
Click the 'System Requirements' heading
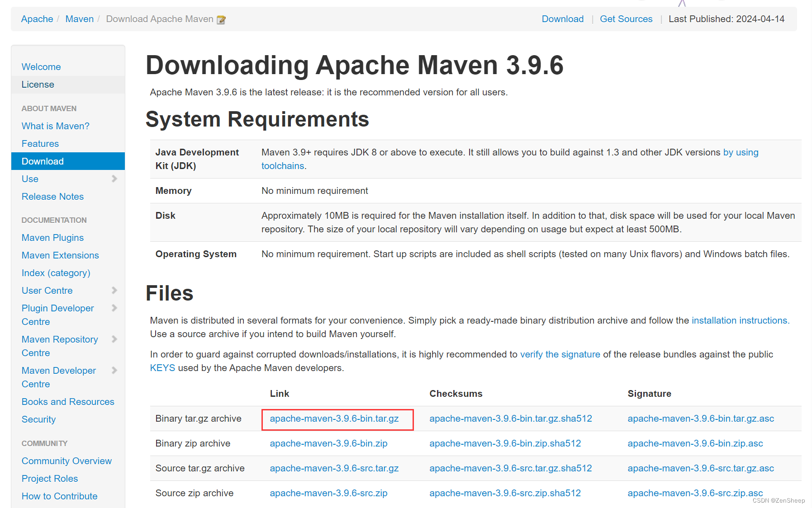[x=257, y=119]
